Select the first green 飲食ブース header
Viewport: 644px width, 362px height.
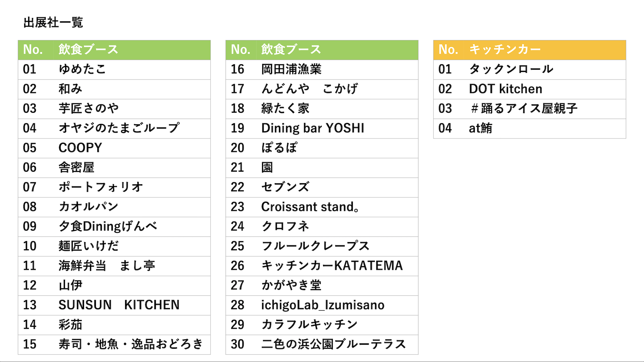pyautogui.click(x=132, y=50)
